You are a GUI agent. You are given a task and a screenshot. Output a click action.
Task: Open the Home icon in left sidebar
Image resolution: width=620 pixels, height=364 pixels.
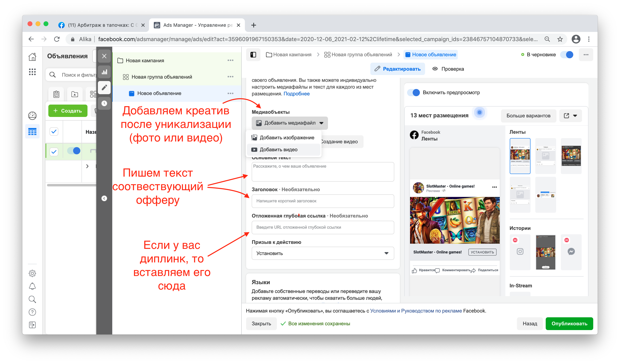point(32,57)
